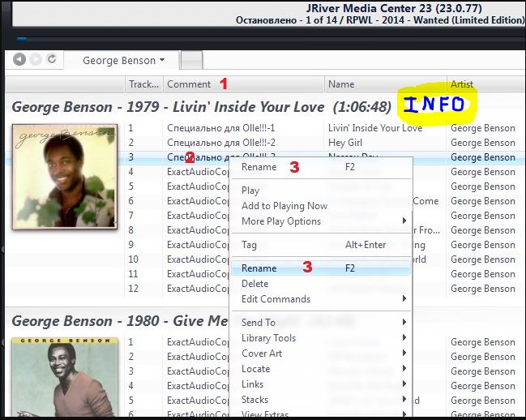Click the 1980 Give Me album heading

[120, 321]
